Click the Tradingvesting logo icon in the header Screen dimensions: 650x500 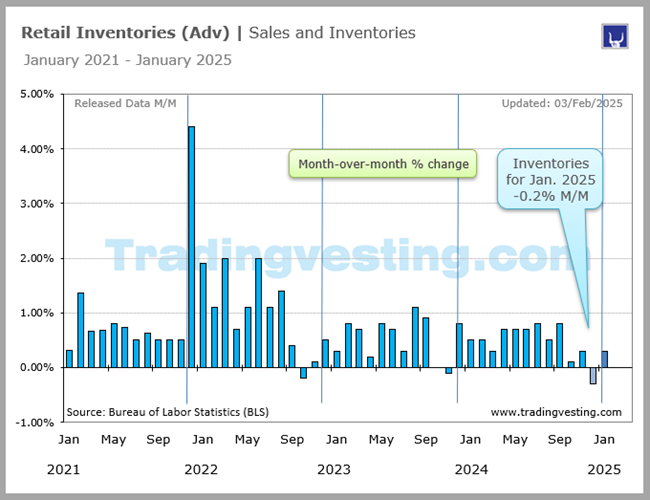[x=613, y=36]
